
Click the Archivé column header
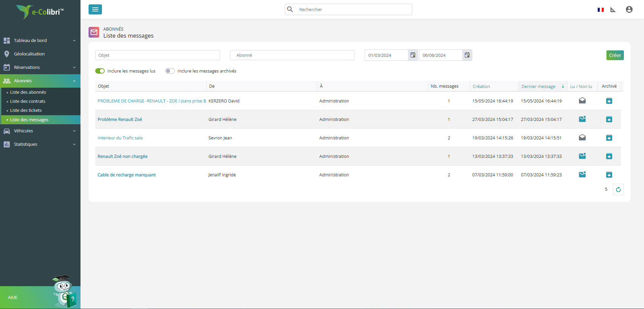click(609, 86)
